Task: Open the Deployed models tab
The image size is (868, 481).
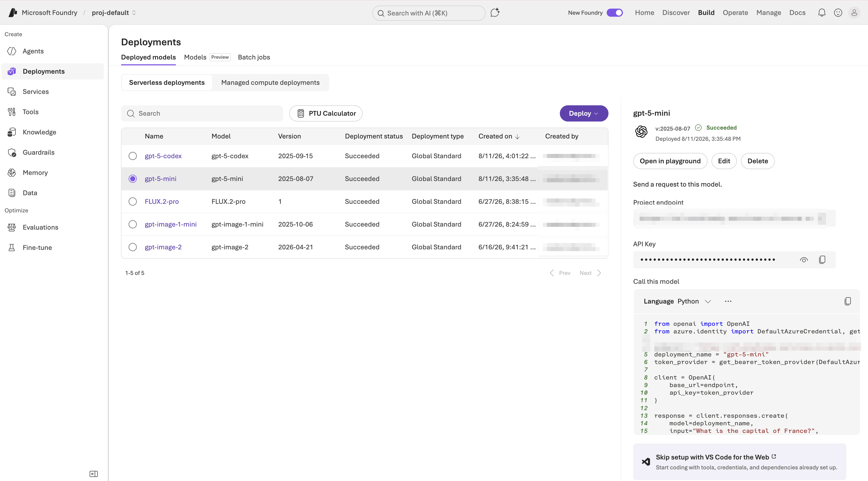Action: (148, 57)
